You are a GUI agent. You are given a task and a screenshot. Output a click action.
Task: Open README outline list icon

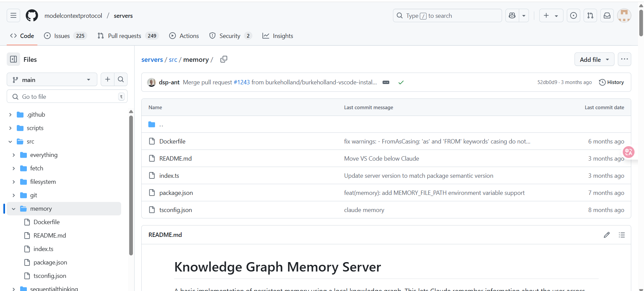622,235
